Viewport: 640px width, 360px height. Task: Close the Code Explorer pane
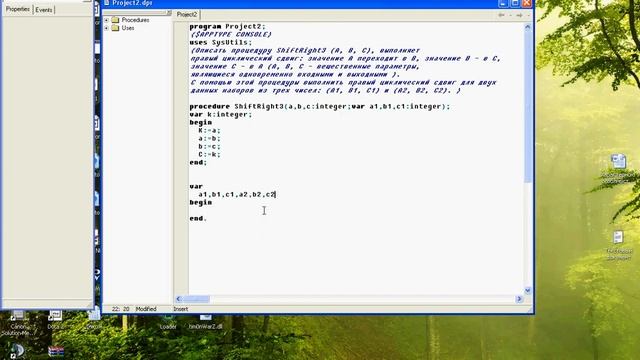pos(169,13)
